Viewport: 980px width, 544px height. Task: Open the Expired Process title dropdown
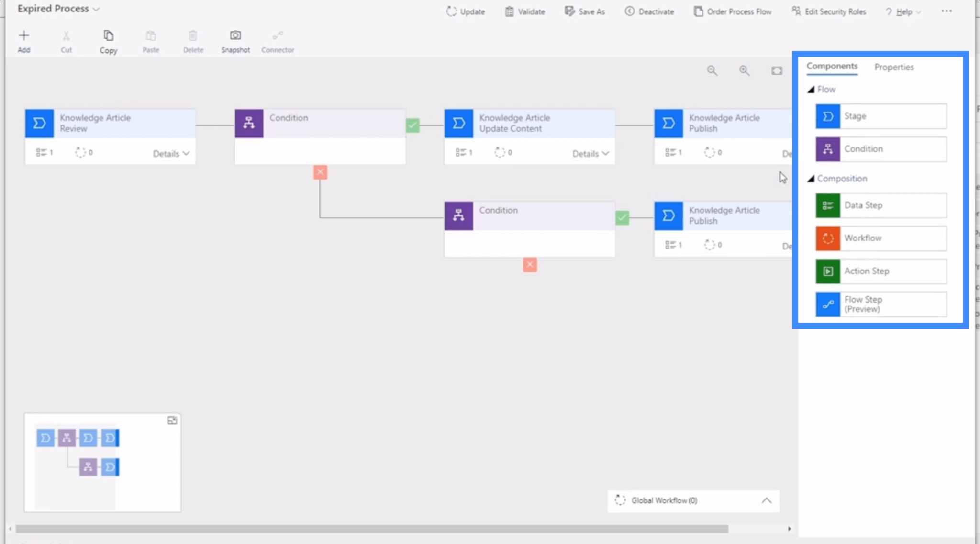tap(96, 9)
